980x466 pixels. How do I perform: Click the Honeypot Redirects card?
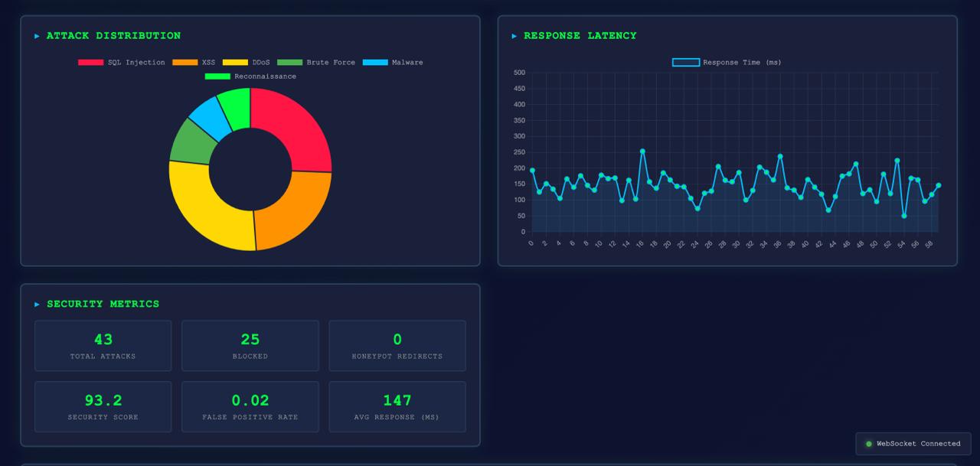click(397, 346)
